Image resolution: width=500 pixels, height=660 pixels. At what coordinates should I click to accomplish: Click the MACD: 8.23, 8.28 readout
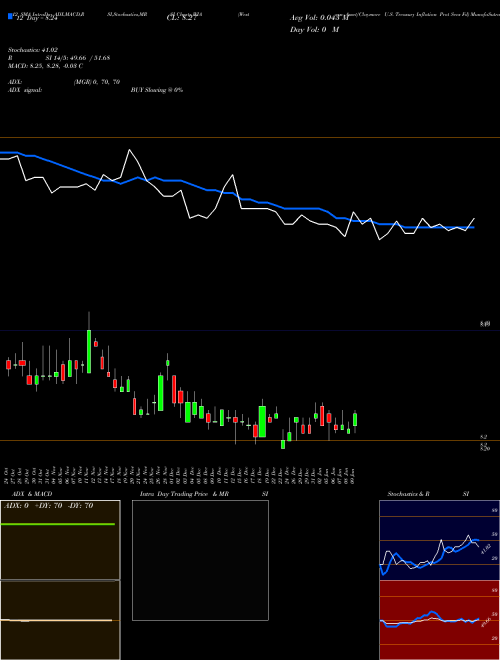point(45,66)
